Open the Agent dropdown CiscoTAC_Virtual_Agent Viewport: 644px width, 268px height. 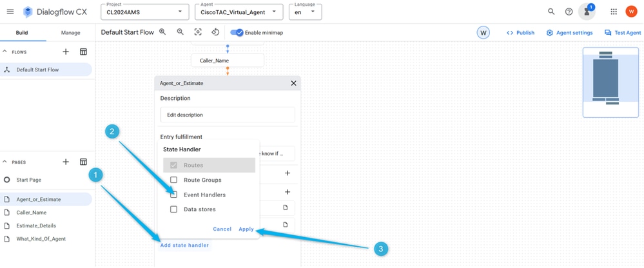239,12
